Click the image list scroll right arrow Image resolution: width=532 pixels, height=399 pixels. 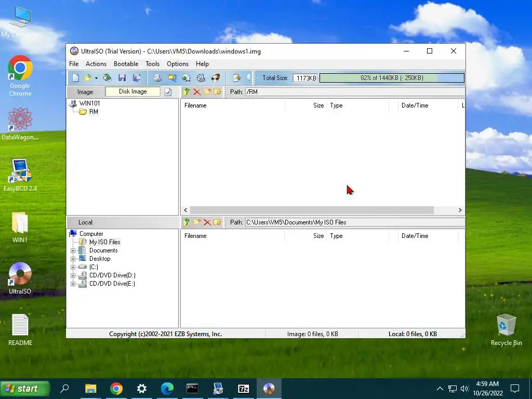pos(460,210)
